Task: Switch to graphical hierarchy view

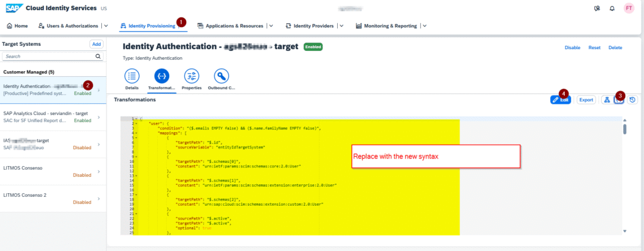Action: point(606,99)
